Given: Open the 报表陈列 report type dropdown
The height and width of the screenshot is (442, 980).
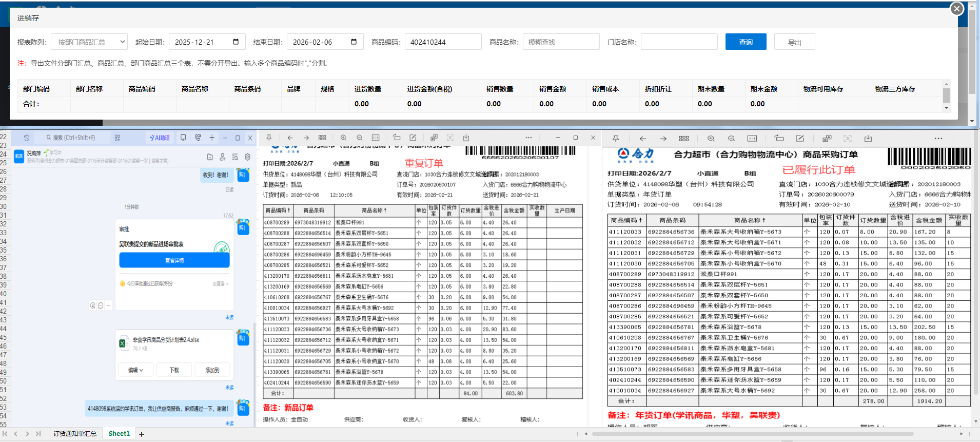Looking at the screenshot, I should [x=89, y=42].
